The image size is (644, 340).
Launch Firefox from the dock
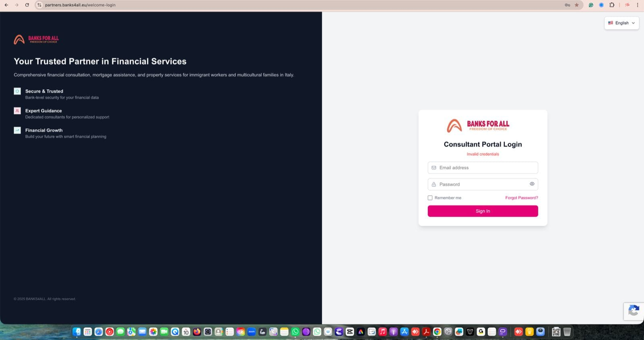coord(197,332)
